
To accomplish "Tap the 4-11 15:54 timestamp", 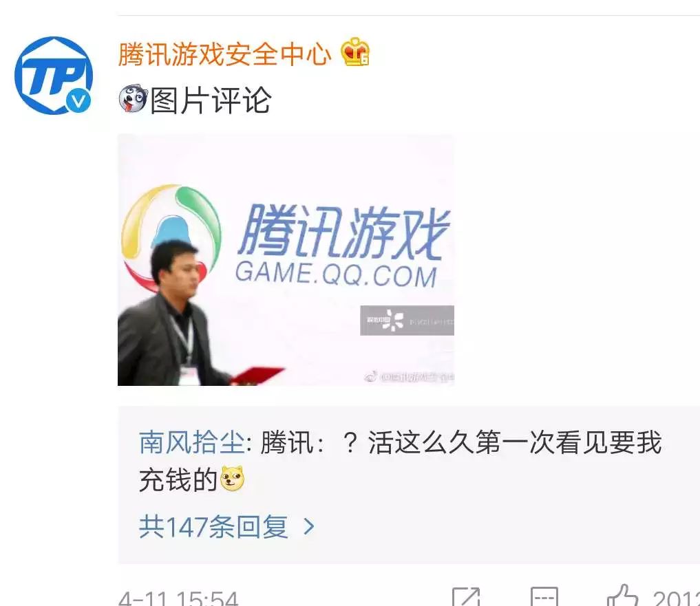I will [178, 598].
